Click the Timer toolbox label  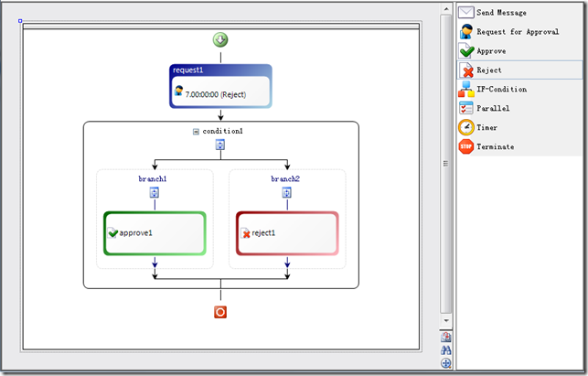point(486,127)
